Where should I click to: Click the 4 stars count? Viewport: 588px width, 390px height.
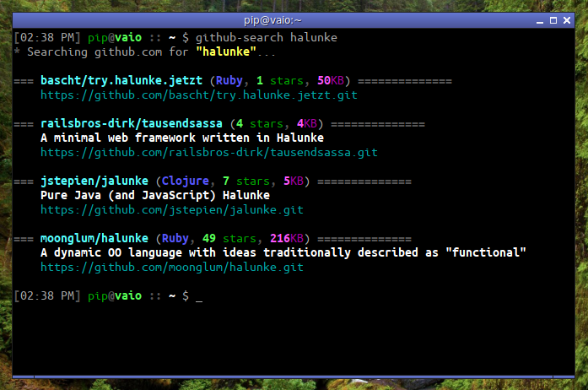pos(260,123)
